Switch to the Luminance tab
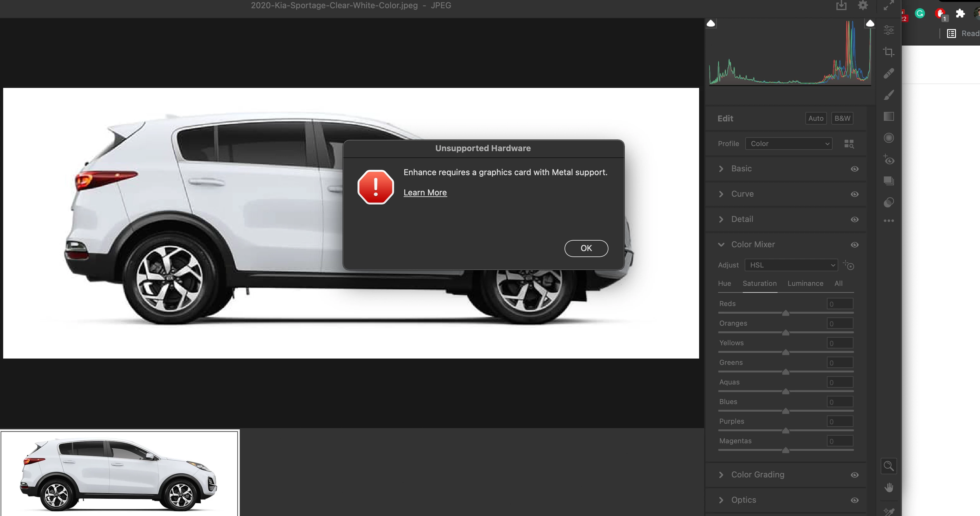Viewport: 980px width, 516px height. 805,283
